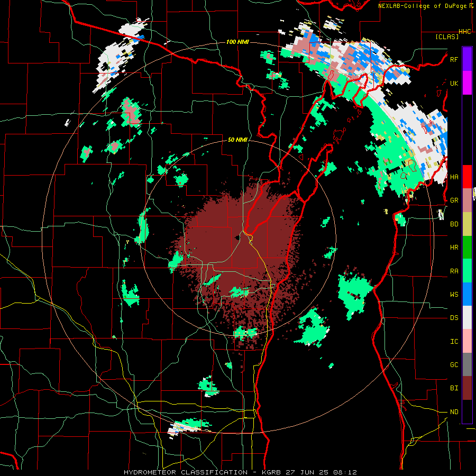This screenshot has width=476, height=476.
Task: Click the '[CLAS]' label above legend
Action: pyautogui.click(x=447, y=36)
